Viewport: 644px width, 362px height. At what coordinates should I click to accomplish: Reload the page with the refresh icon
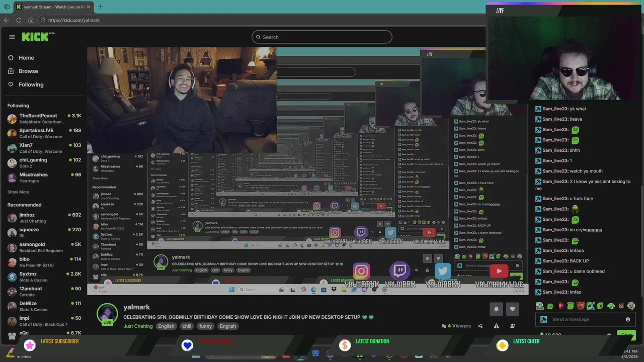[19, 20]
